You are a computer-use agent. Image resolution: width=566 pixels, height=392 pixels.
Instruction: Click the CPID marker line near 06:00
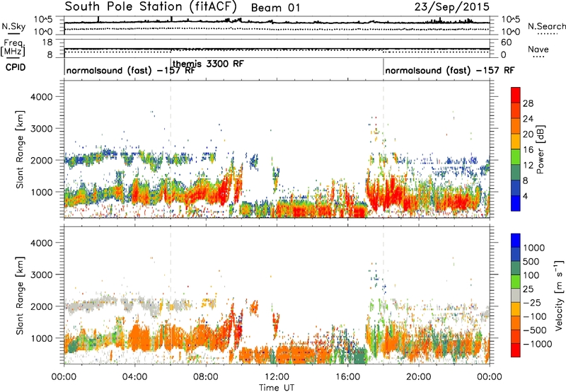(171, 67)
